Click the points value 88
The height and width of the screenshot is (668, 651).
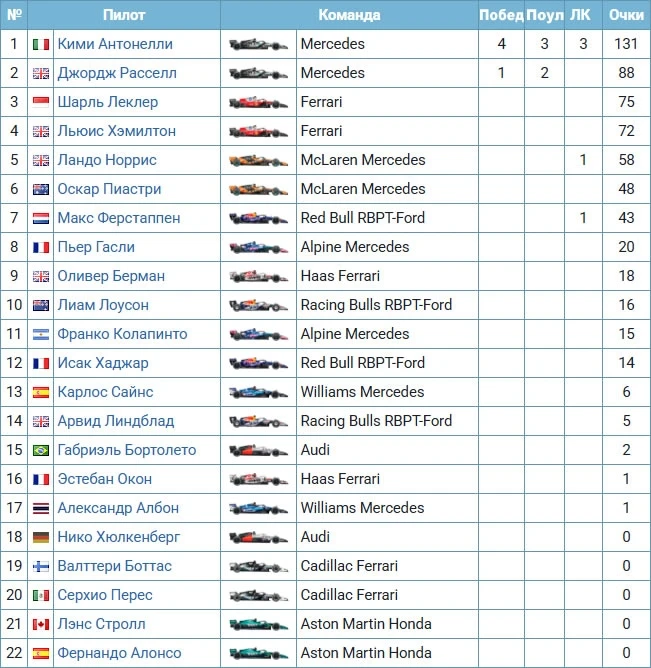626,73
